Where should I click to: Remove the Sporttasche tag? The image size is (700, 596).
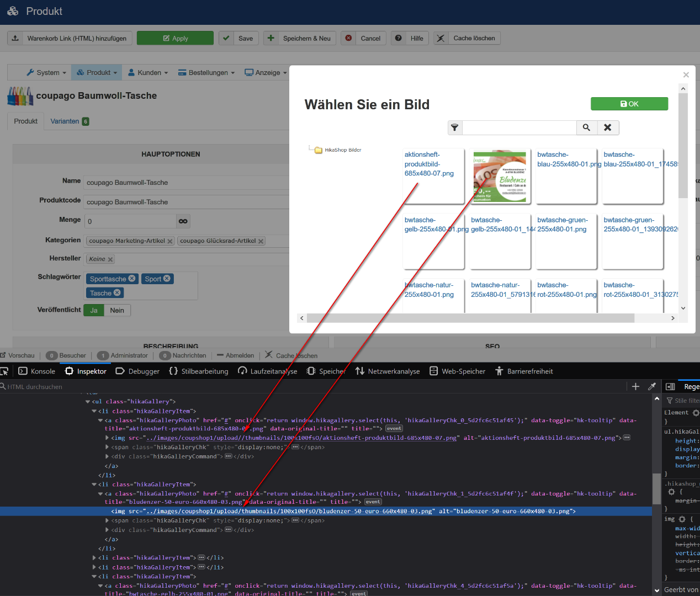[131, 279]
